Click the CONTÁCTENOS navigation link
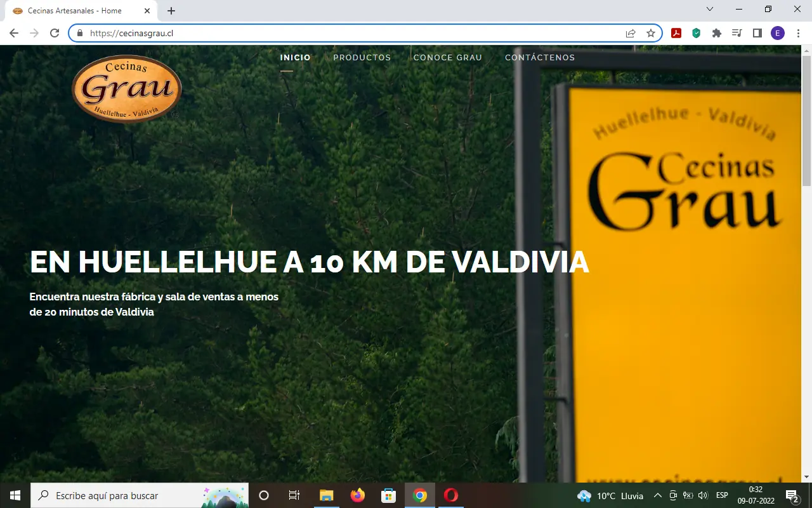812x508 pixels. coord(539,58)
